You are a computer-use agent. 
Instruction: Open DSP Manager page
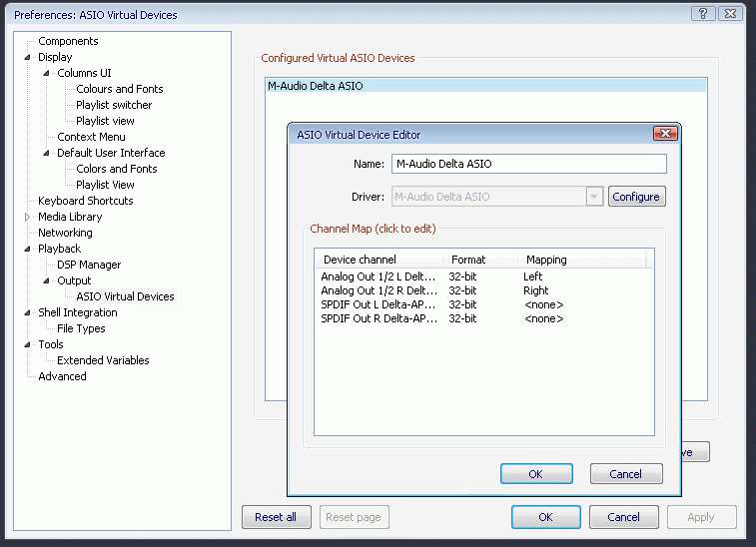pyautogui.click(x=89, y=265)
